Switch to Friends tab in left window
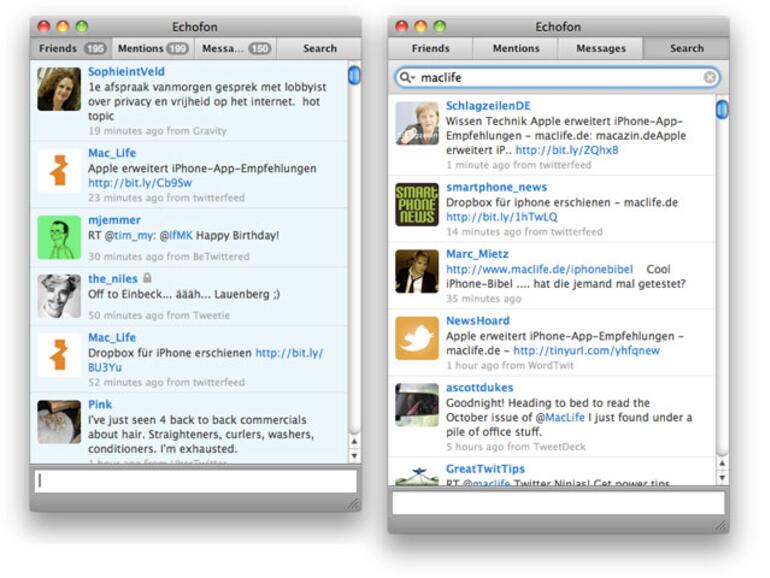The width and height of the screenshot is (770, 578). coord(71,49)
